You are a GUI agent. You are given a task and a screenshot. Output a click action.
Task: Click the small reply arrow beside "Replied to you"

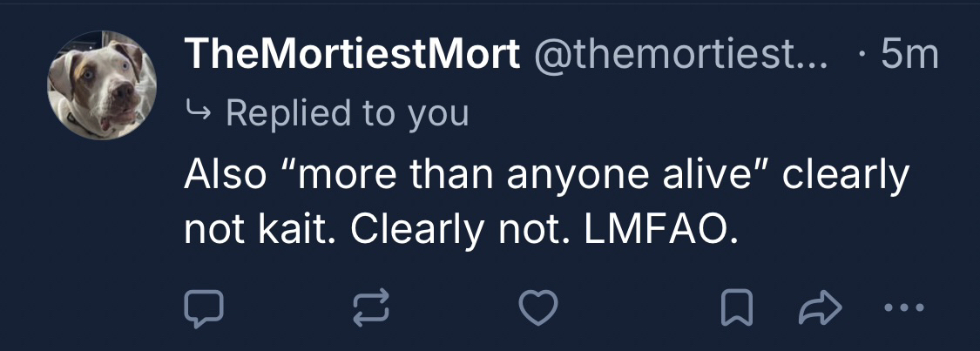coord(198,112)
